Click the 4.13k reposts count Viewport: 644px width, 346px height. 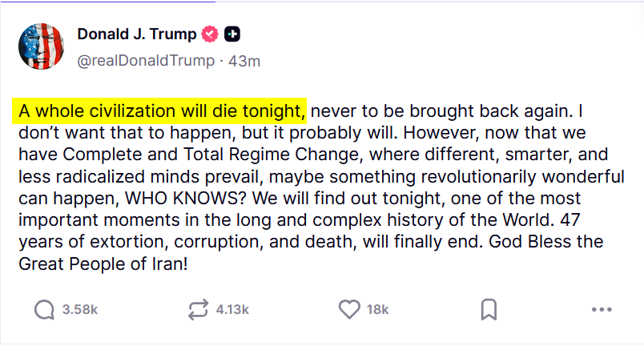tap(233, 310)
